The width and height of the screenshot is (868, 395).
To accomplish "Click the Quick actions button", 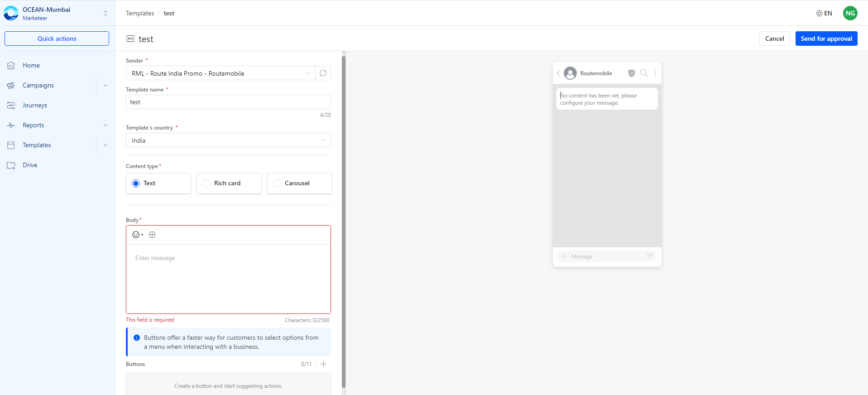I will click(57, 39).
